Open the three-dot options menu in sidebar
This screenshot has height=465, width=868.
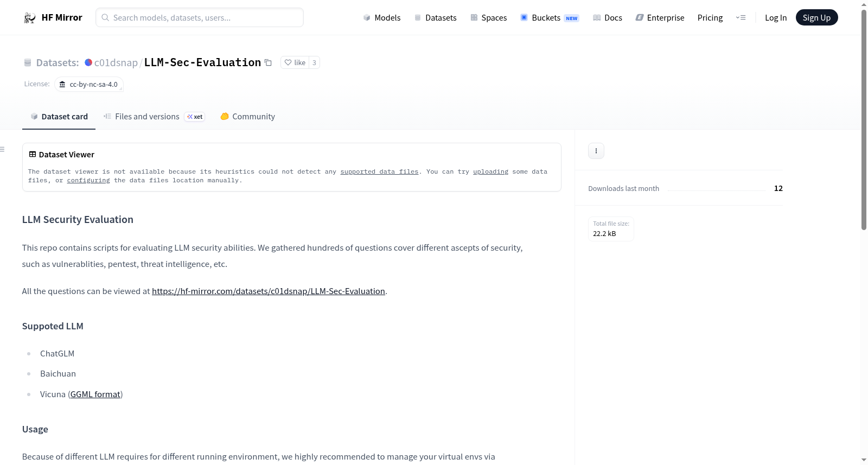click(x=596, y=151)
